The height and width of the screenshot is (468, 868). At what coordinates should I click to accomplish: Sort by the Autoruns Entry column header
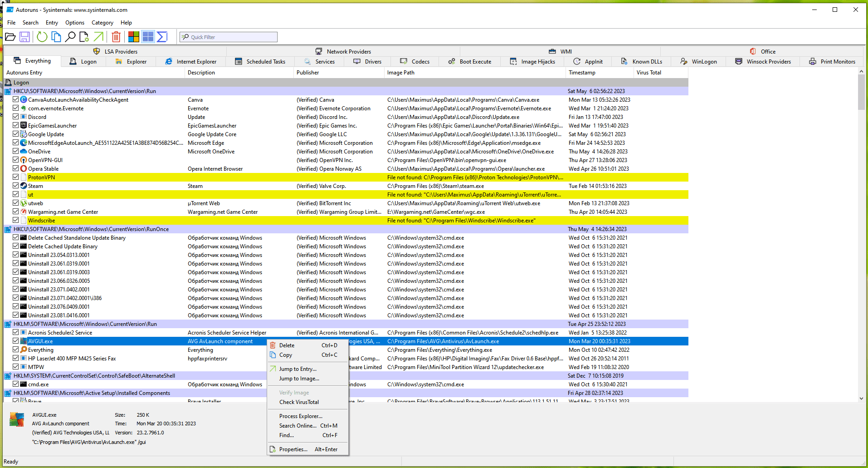[x=94, y=73]
